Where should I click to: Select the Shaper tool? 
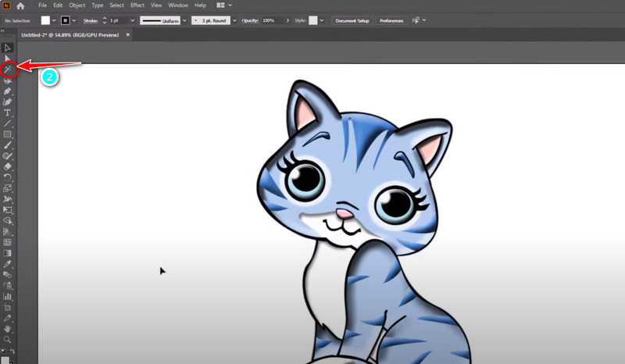7,156
